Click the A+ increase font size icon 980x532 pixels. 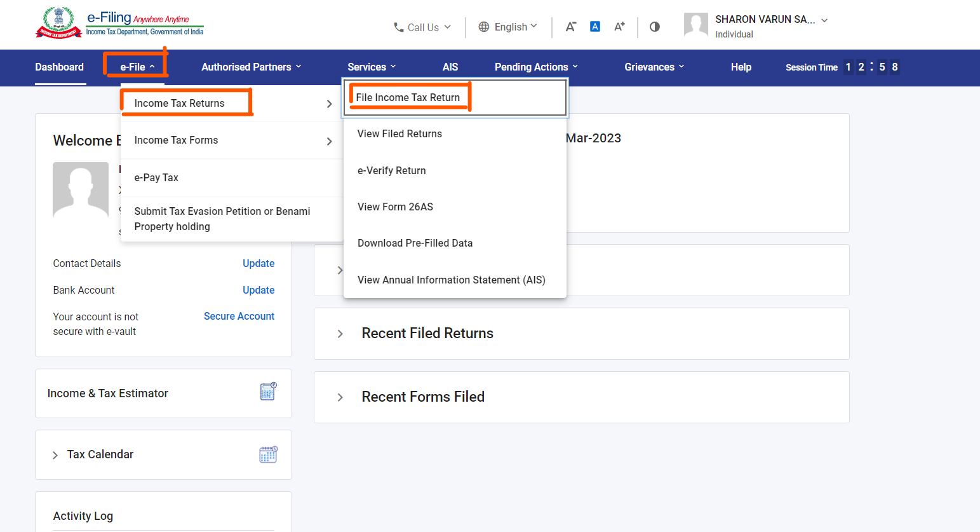[619, 26]
